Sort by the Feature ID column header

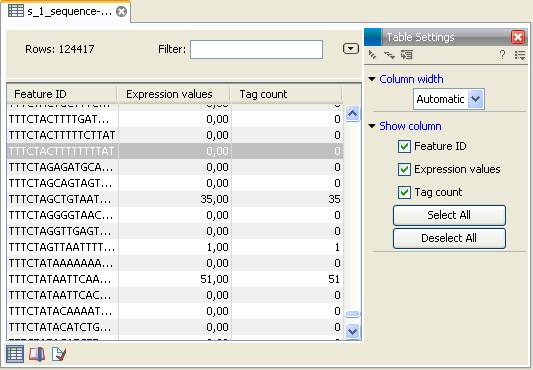(x=62, y=94)
